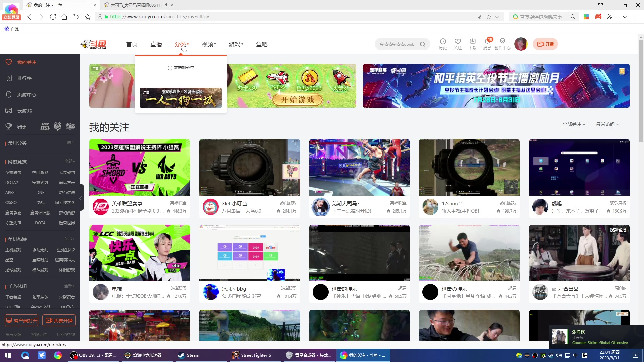The height and width of the screenshot is (362, 644).
Task: Open the History (历史) clock icon
Action: click(443, 44)
